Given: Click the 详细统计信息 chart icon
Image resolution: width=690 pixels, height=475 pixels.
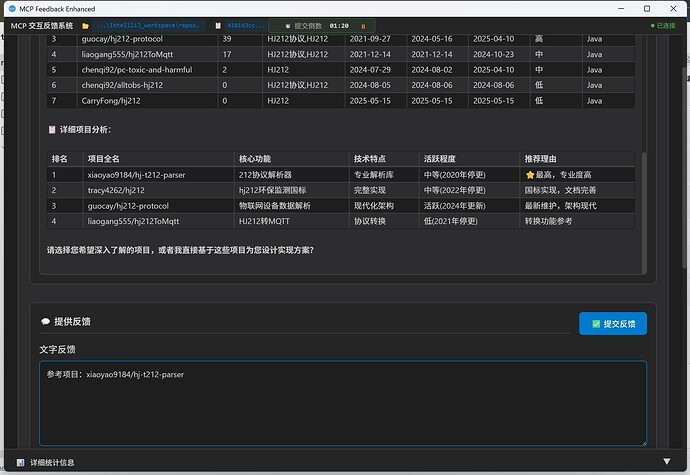Looking at the screenshot, I should (x=20, y=463).
